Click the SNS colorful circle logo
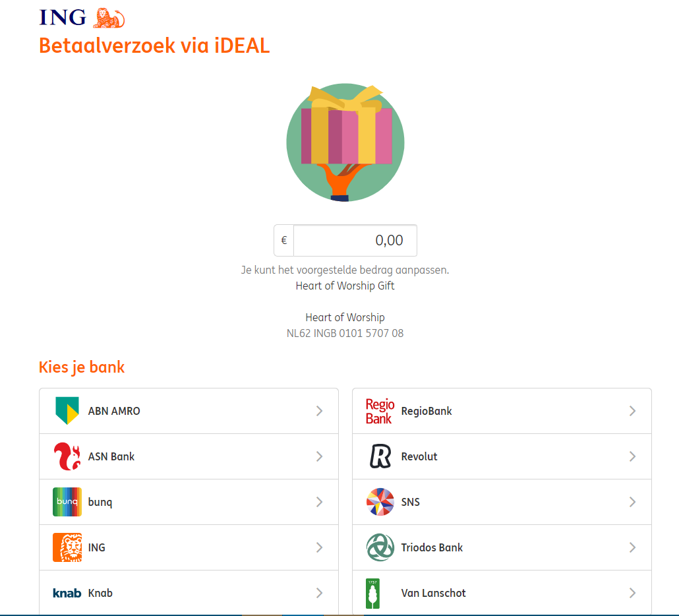679x616 pixels. click(x=380, y=502)
